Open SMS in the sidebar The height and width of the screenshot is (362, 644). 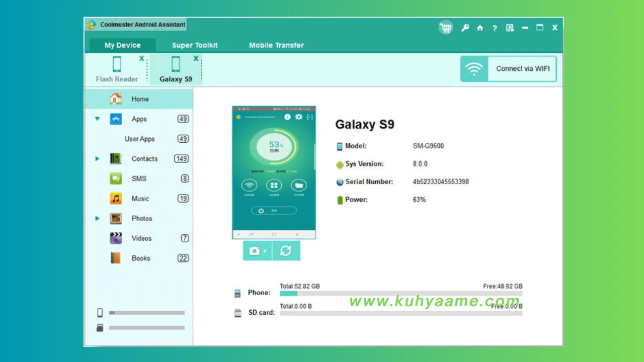[x=139, y=178]
